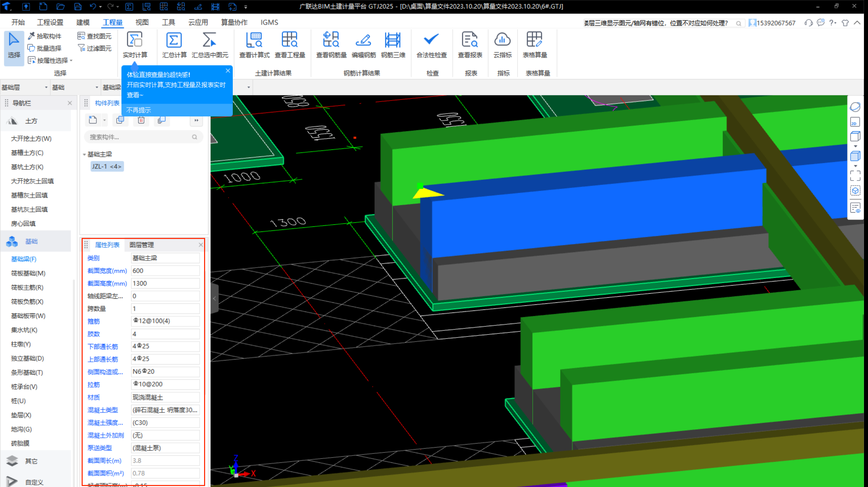868x487 pixels.
Task: Open 查看报表 reports
Action: (x=470, y=46)
